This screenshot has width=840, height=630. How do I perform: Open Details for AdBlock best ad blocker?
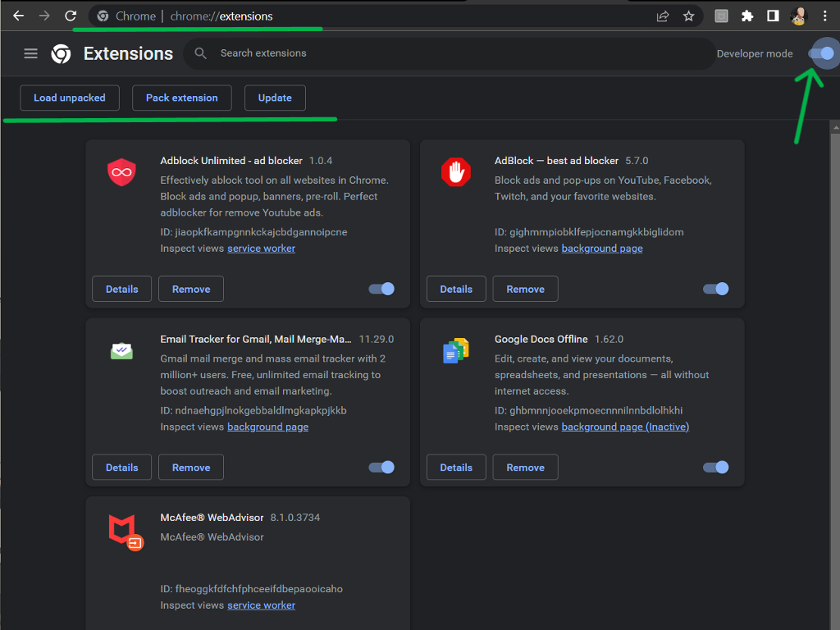click(x=456, y=289)
